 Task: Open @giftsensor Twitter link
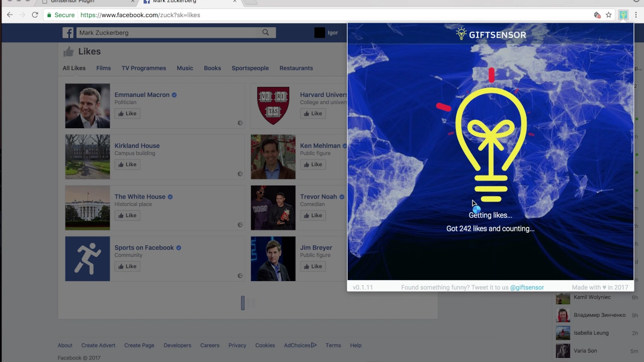(x=527, y=288)
